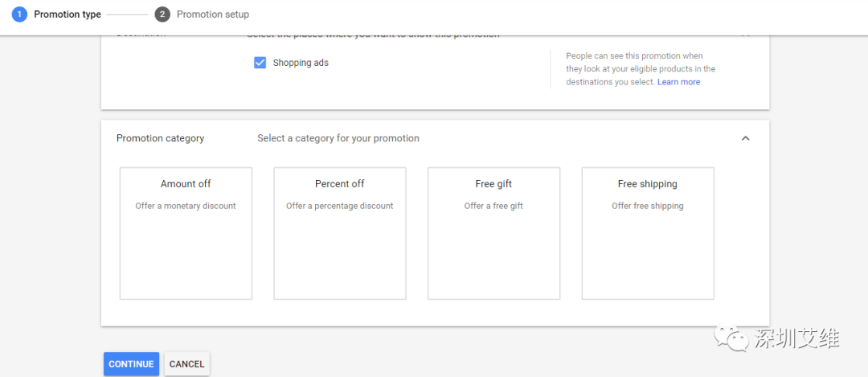Open the Learn more link

678,82
